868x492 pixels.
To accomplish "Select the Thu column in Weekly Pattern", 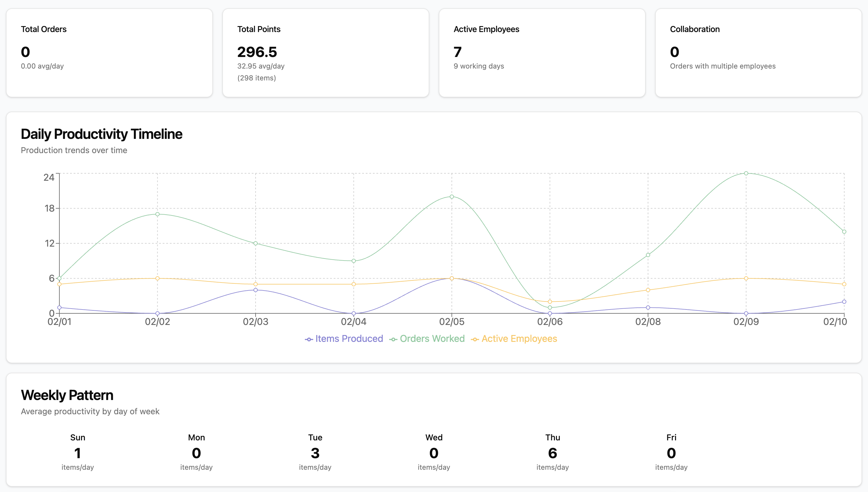I will (x=553, y=453).
